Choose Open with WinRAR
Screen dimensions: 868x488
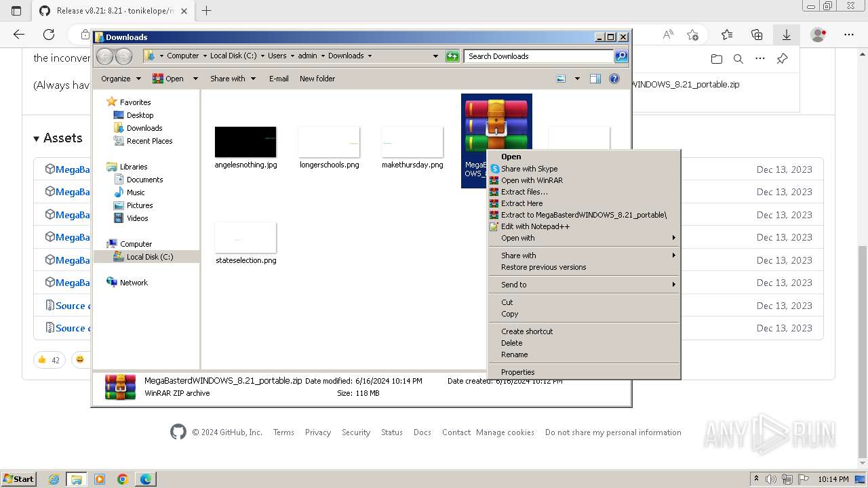click(584, 180)
